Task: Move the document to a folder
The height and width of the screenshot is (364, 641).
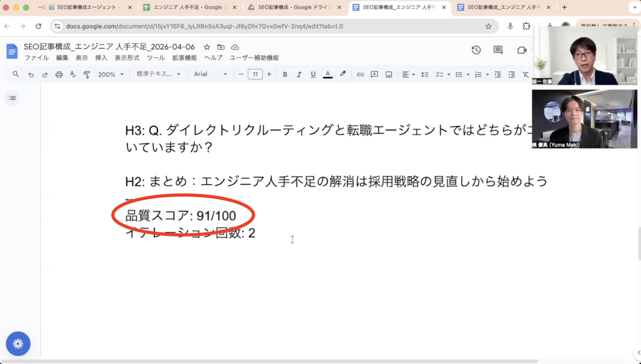Action: (x=221, y=47)
